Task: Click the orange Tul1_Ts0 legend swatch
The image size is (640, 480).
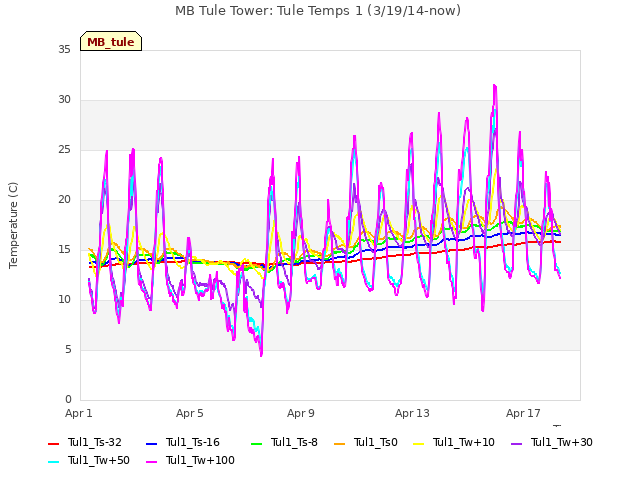Action: click(339, 443)
